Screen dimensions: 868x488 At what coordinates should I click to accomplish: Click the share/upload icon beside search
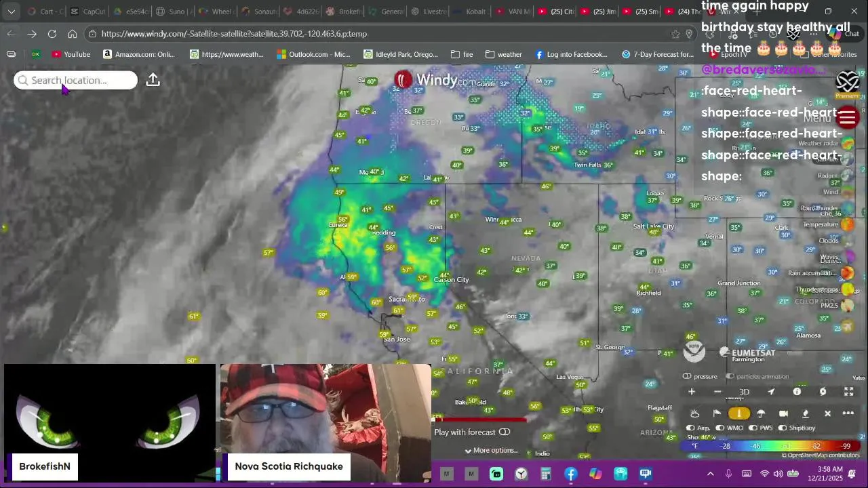pos(153,80)
